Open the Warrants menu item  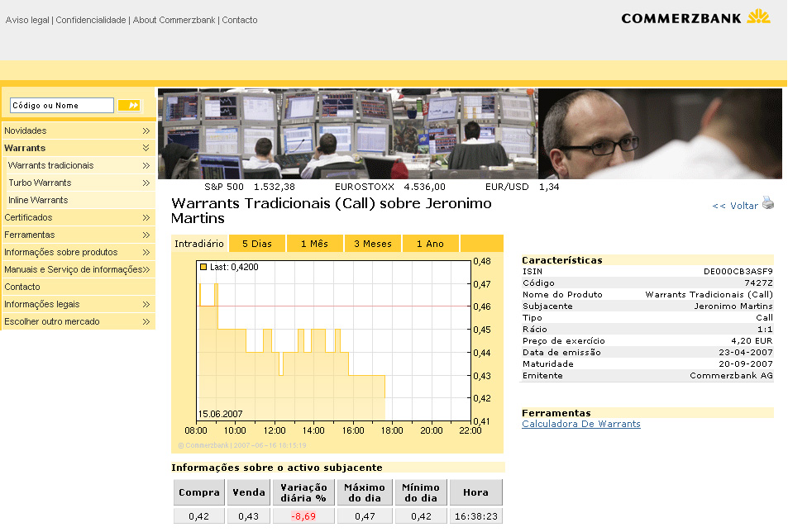coord(79,148)
